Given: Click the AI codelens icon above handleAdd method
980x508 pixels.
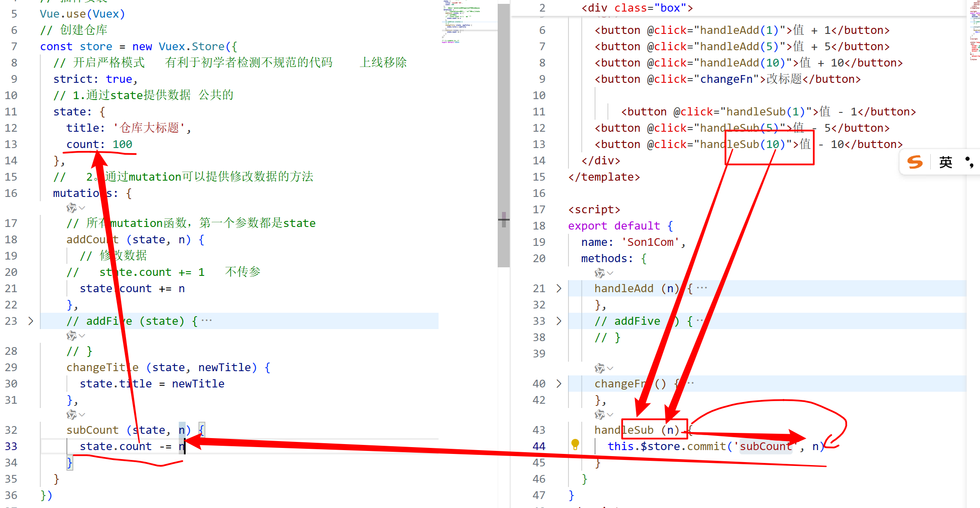Looking at the screenshot, I should coord(599,273).
